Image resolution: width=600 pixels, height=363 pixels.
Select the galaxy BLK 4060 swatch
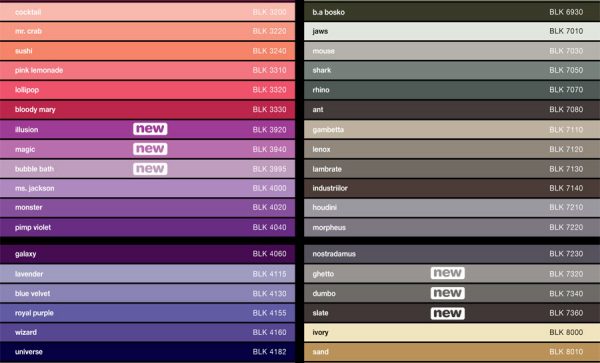point(147,254)
